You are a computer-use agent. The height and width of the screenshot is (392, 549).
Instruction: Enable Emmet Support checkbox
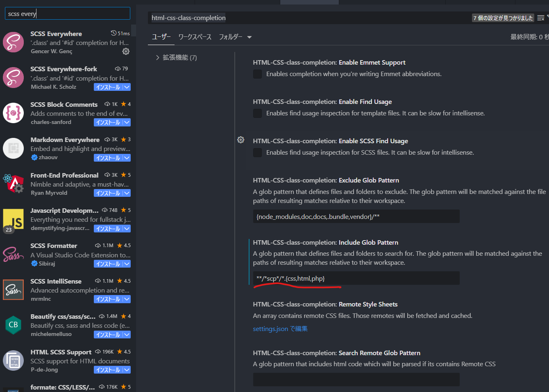(x=257, y=74)
